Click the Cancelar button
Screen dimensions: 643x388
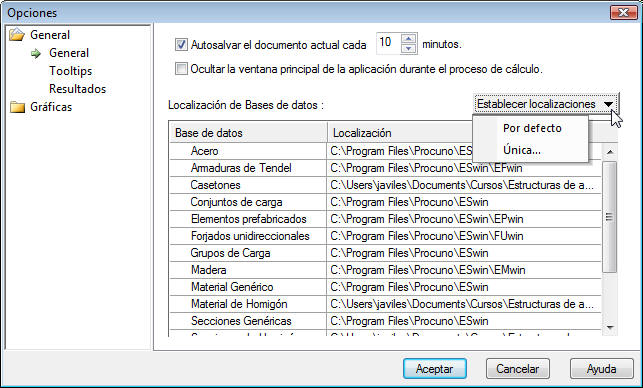tap(518, 369)
